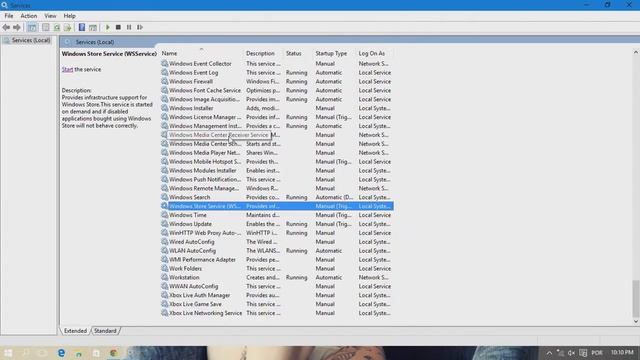Click the Stop Service square button
This screenshot has height=360, width=640.
click(x=118, y=27)
